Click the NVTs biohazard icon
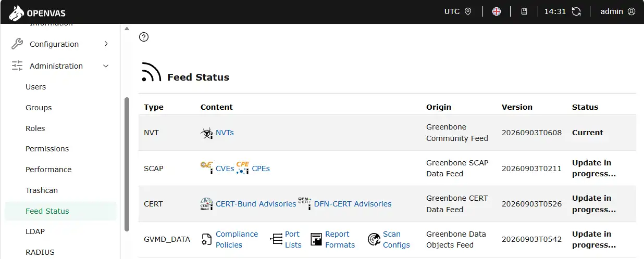This screenshot has width=644, height=259. [x=207, y=133]
